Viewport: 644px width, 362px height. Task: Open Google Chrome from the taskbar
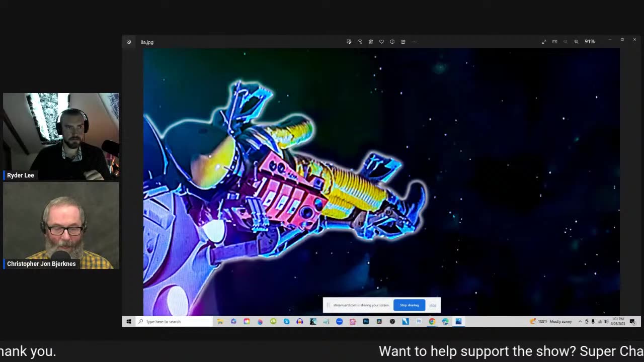click(432, 321)
